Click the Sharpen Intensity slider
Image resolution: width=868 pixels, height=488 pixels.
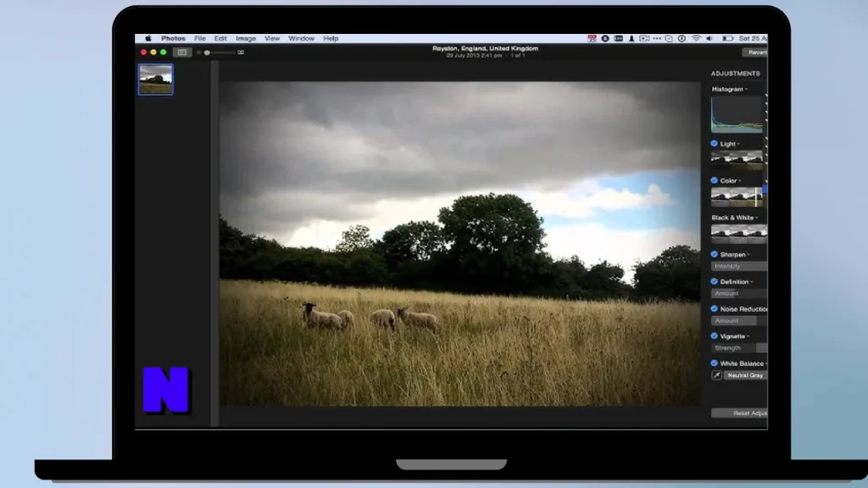tap(739, 266)
